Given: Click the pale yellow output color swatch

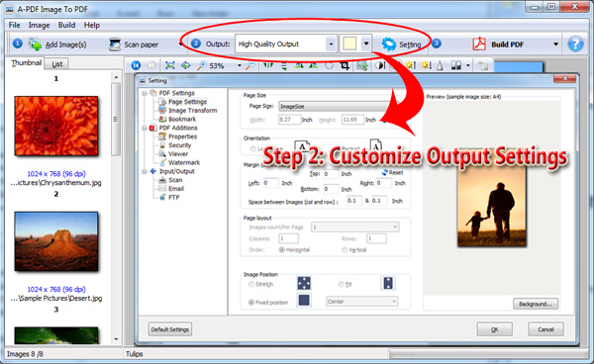Looking at the screenshot, I should [x=349, y=44].
